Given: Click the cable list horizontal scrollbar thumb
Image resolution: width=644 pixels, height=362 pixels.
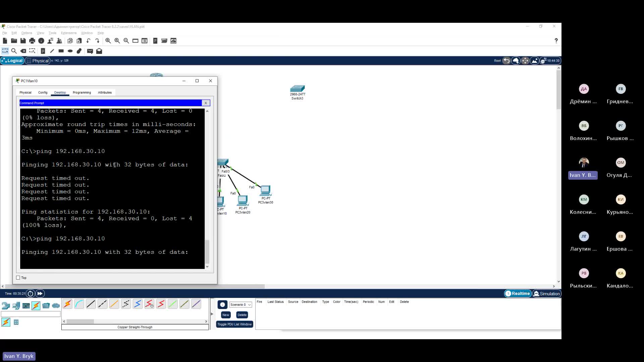Looking at the screenshot, I should click(80, 321).
